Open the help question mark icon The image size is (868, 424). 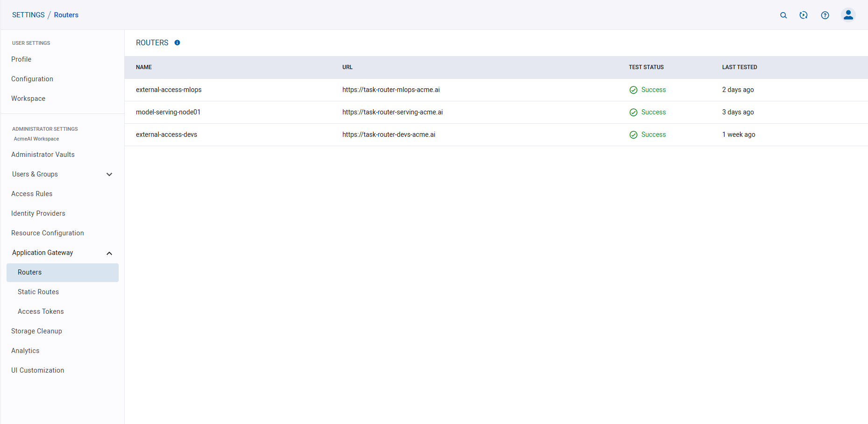coord(825,15)
